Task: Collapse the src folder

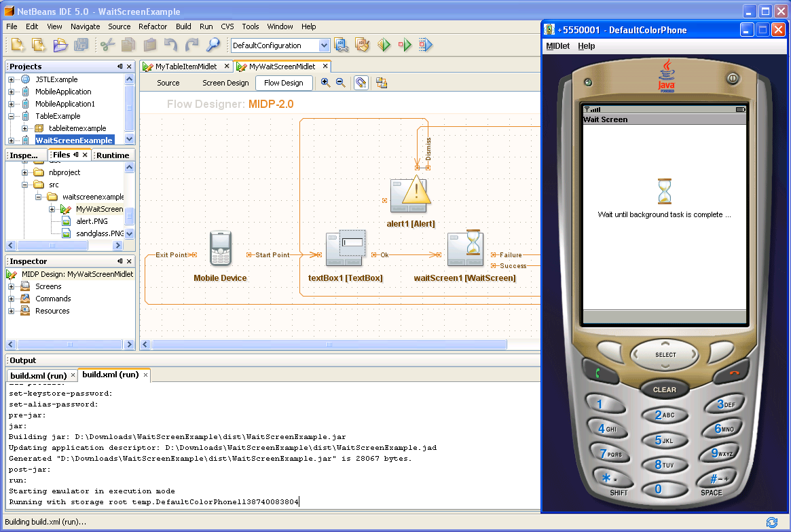Action: [24, 185]
